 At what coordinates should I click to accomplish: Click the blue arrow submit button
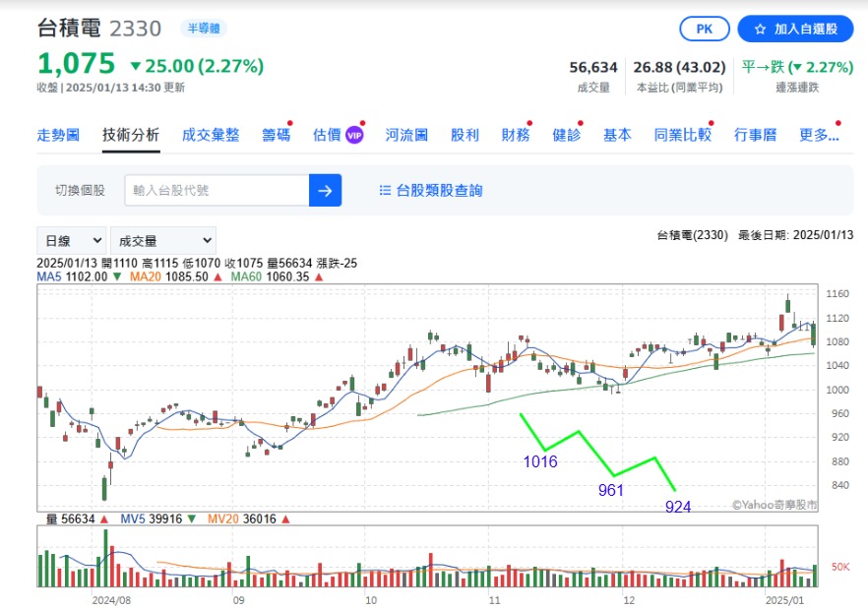325,191
